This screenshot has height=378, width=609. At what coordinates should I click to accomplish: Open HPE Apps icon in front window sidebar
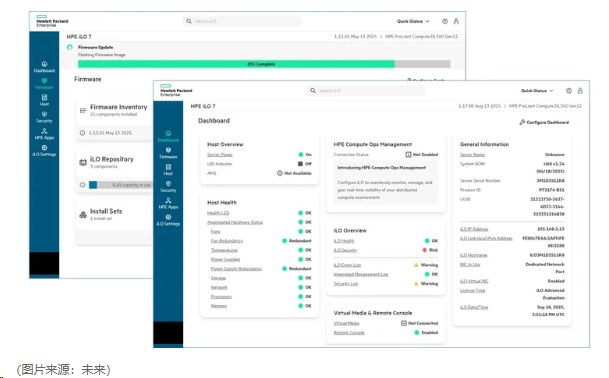tap(168, 200)
